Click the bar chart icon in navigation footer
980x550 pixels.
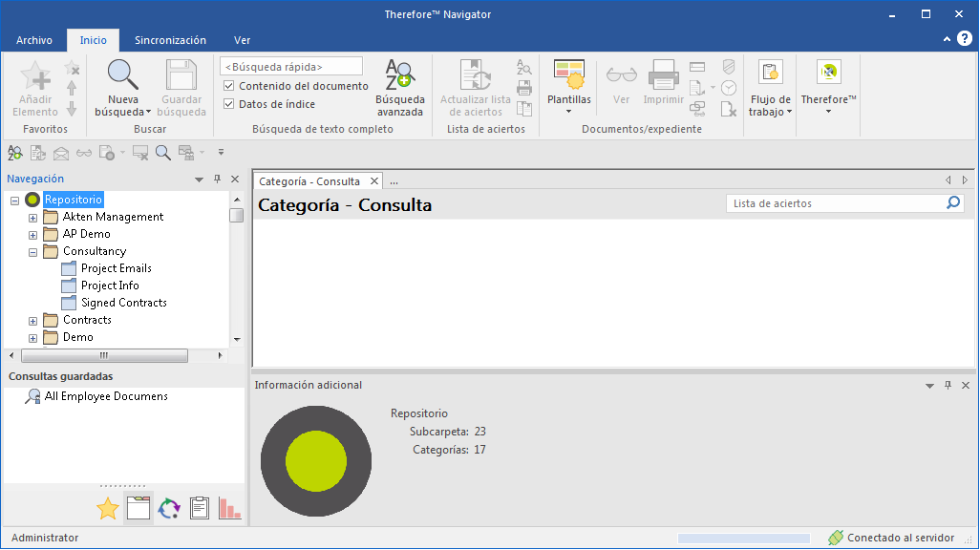point(229,509)
